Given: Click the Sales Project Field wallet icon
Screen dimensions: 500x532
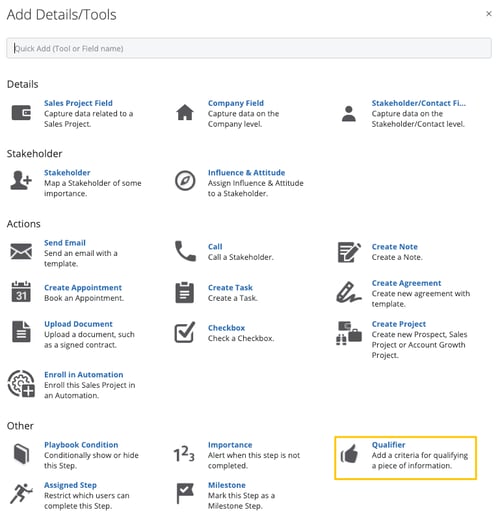Looking at the screenshot, I should click(x=21, y=113).
